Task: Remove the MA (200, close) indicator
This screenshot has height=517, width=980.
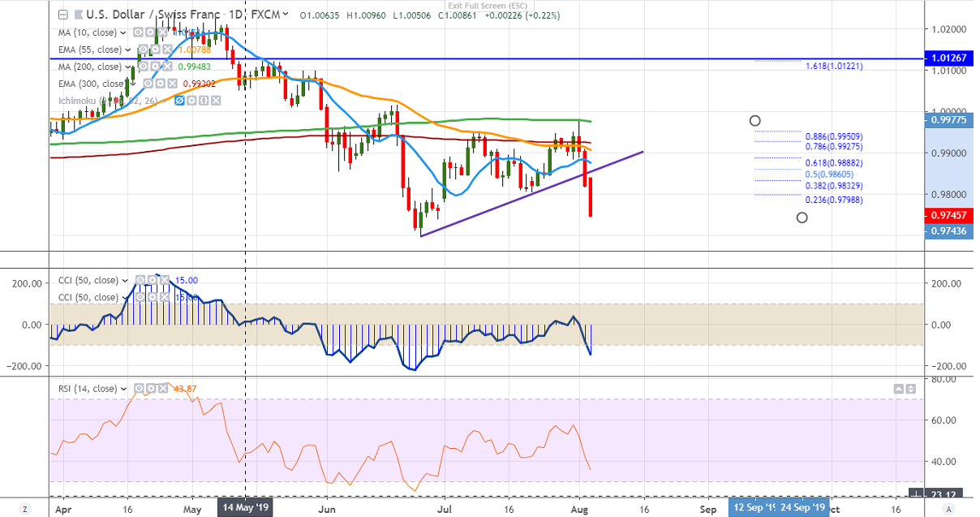Action: pos(167,67)
